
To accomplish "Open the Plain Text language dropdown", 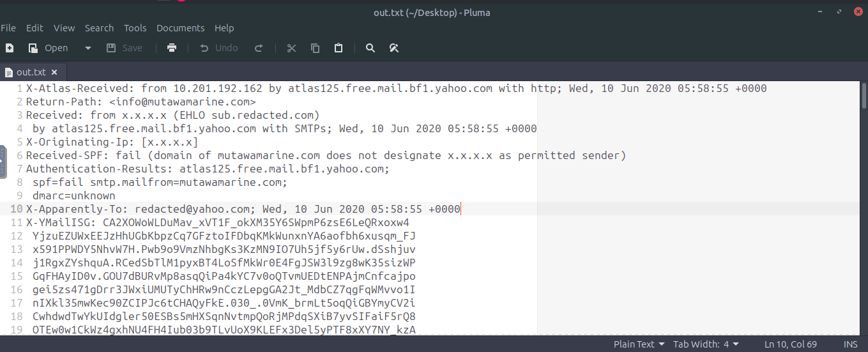I will tap(639, 344).
